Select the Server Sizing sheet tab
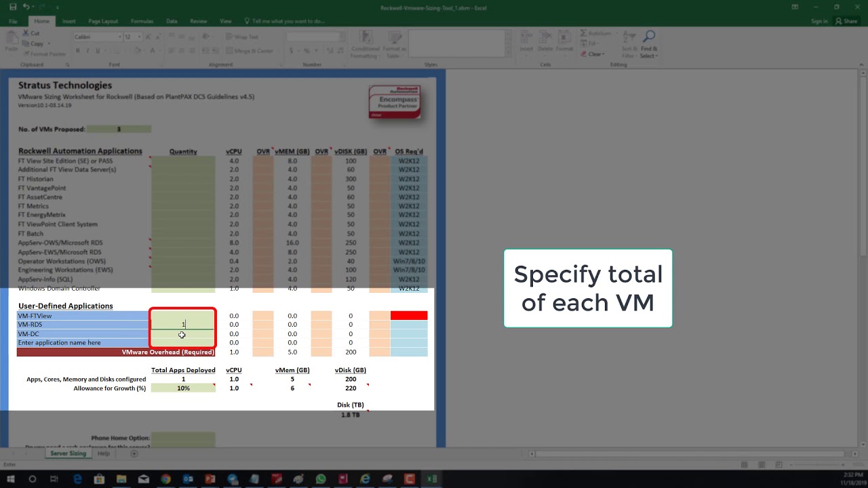 (68, 453)
